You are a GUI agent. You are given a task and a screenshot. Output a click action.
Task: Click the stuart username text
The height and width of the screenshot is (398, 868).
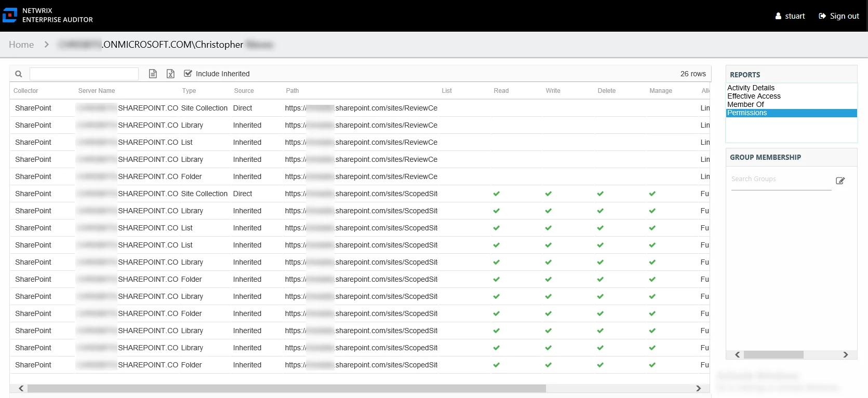click(x=795, y=16)
